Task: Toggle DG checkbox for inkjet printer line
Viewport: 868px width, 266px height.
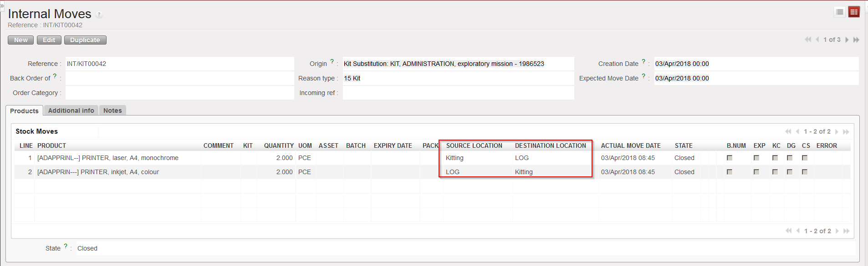Action: click(790, 172)
